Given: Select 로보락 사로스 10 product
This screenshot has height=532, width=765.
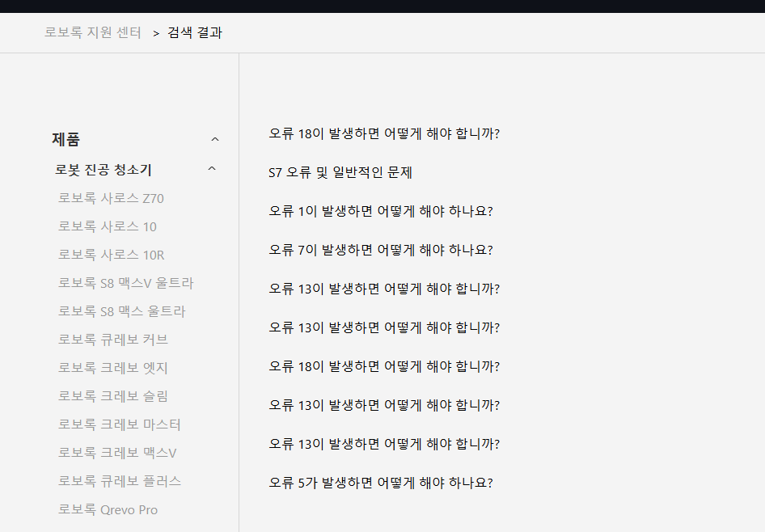Looking at the screenshot, I should (x=108, y=226).
